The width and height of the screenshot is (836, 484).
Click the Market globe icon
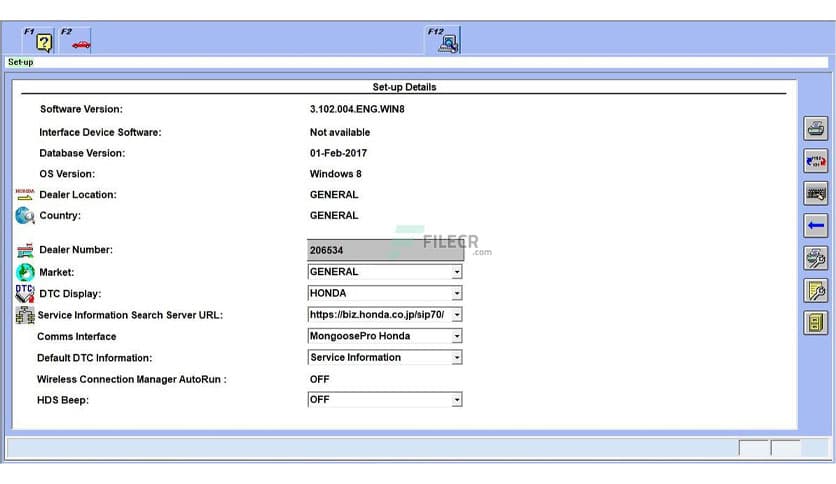pyautogui.click(x=25, y=272)
